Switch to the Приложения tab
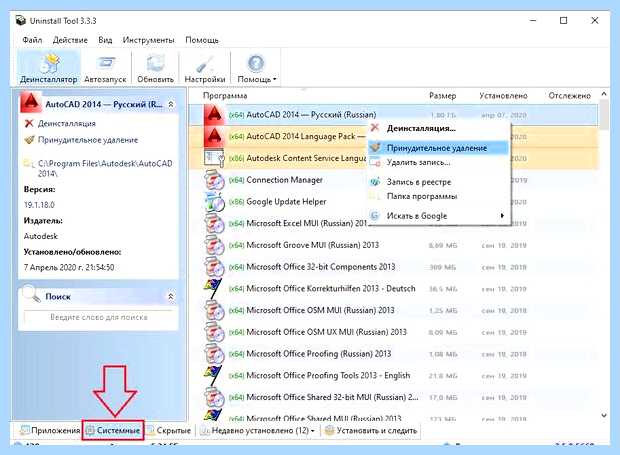This screenshot has width=620, height=455. [x=50, y=430]
